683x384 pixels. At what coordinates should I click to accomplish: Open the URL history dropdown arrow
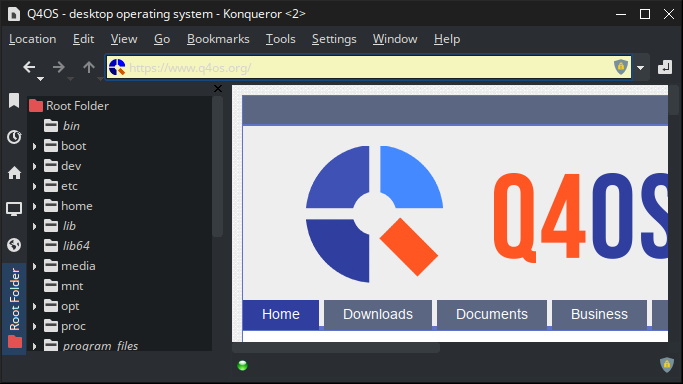(x=640, y=67)
